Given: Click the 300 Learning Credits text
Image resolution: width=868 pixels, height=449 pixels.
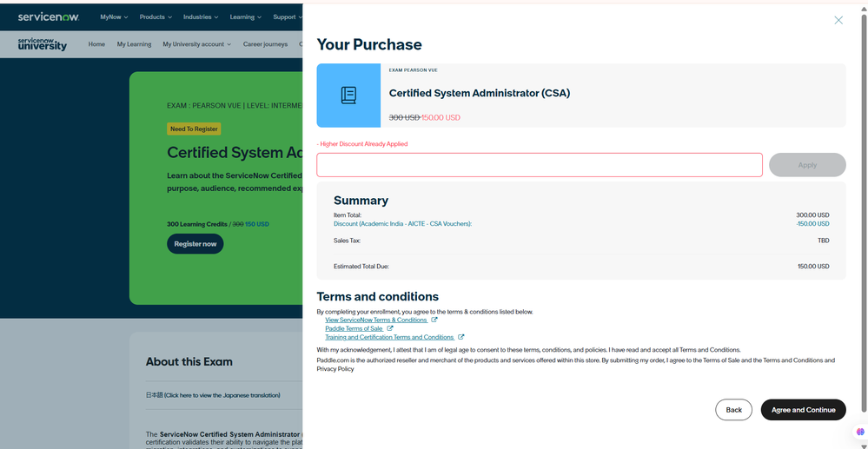Looking at the screenshot, I should (x=197, y=224).
